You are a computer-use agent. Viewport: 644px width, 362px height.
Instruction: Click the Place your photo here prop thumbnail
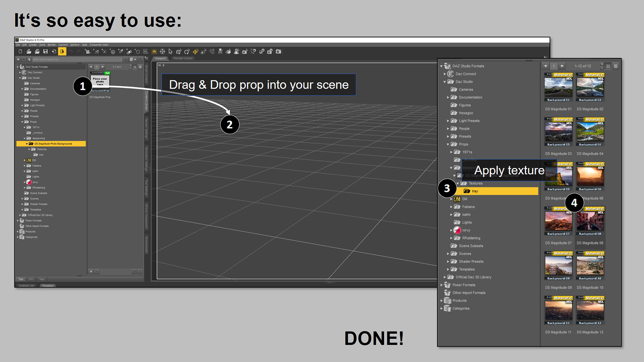[100, 82]
